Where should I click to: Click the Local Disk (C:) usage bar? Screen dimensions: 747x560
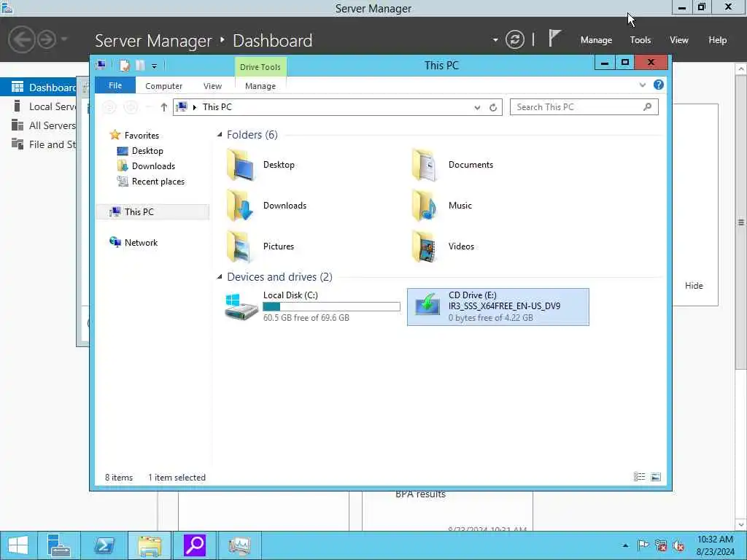click(332, 307)
